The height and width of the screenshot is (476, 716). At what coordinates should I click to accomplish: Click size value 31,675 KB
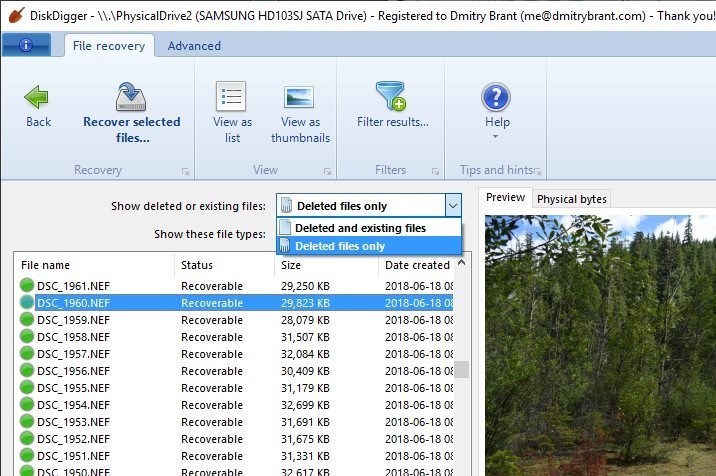[305, 439]
